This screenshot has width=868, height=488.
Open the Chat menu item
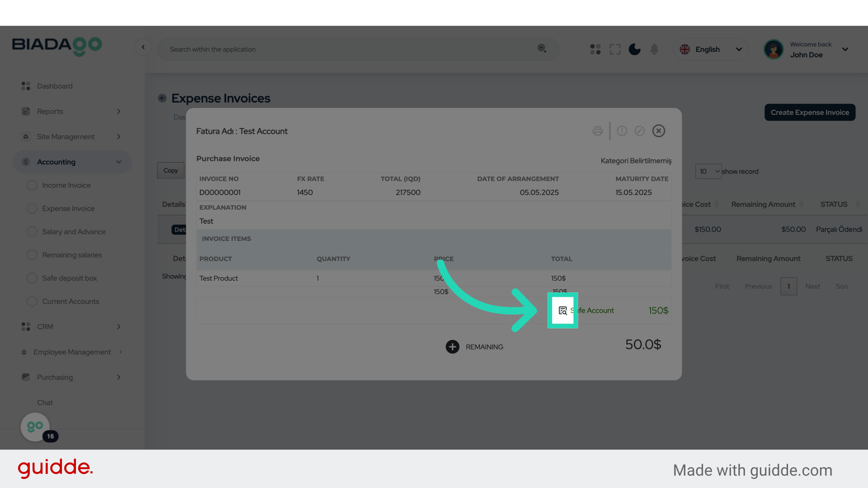45,403
